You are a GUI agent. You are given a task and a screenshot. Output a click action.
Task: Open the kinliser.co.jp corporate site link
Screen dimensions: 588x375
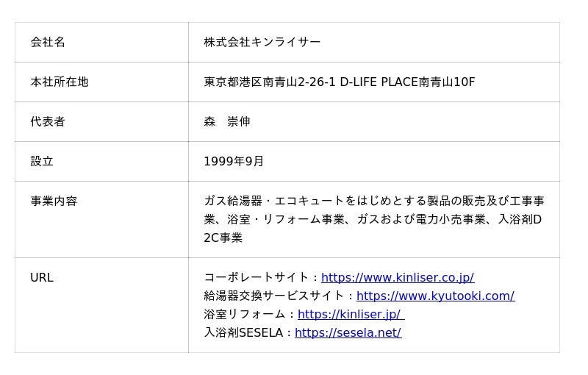(x=398, y=277)
